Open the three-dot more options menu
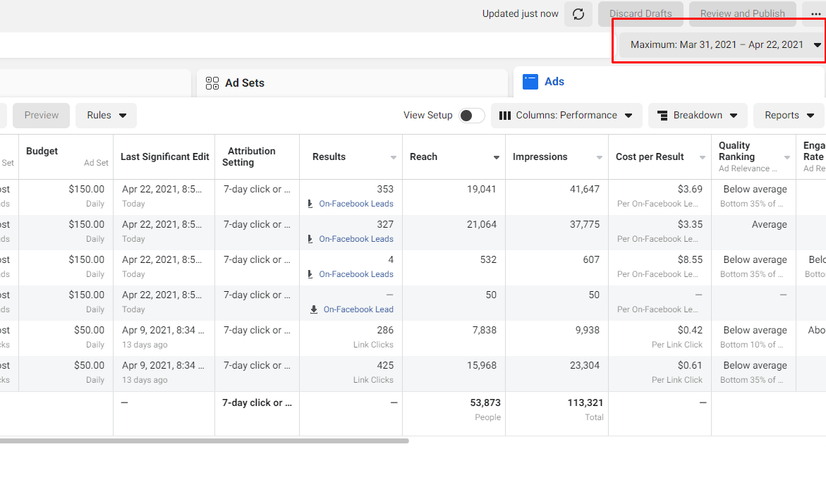 click(815, 14)
